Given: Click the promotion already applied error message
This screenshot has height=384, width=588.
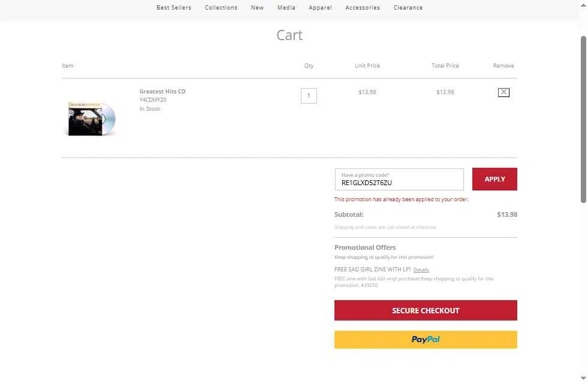Looking at the screenshot, I should coord(401,199).
